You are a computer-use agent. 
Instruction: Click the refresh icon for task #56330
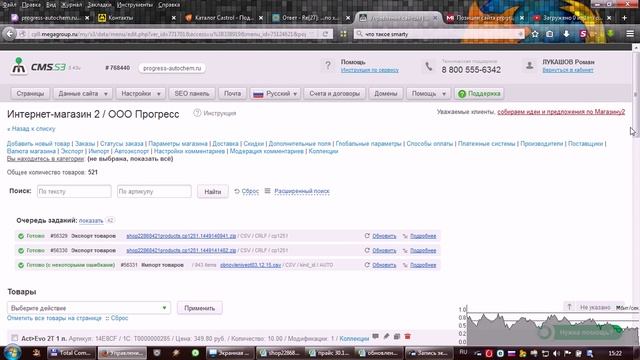click(x=367, y=250)
